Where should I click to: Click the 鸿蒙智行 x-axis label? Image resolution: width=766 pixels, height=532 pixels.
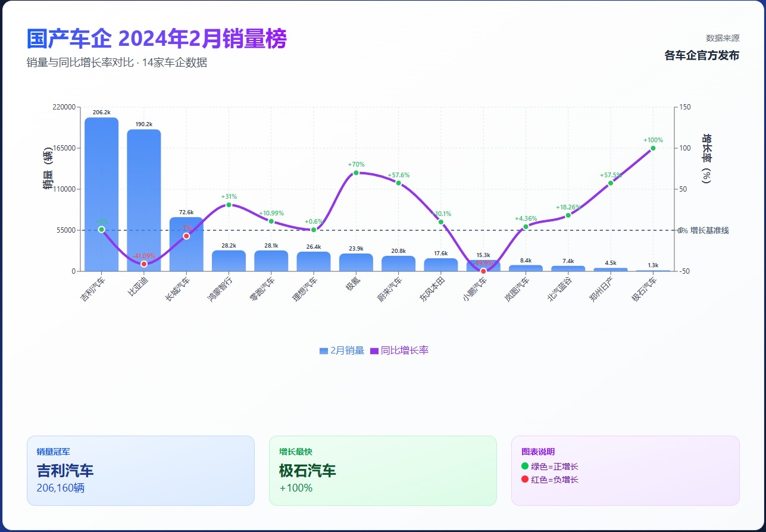[221, 289]
